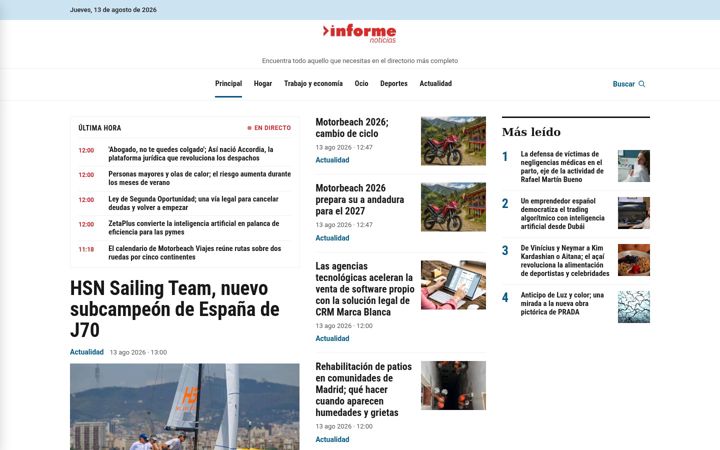Open the Hogar menu item

[x=263, y=84]
